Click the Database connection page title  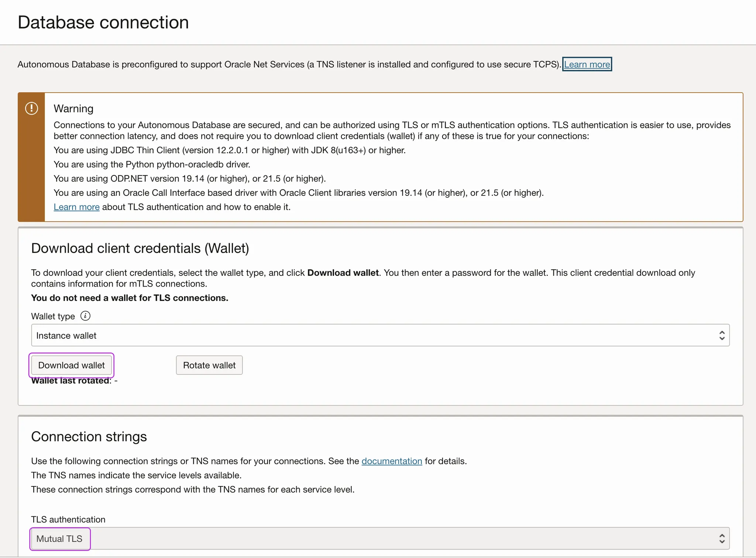click(x=103, y=23)
